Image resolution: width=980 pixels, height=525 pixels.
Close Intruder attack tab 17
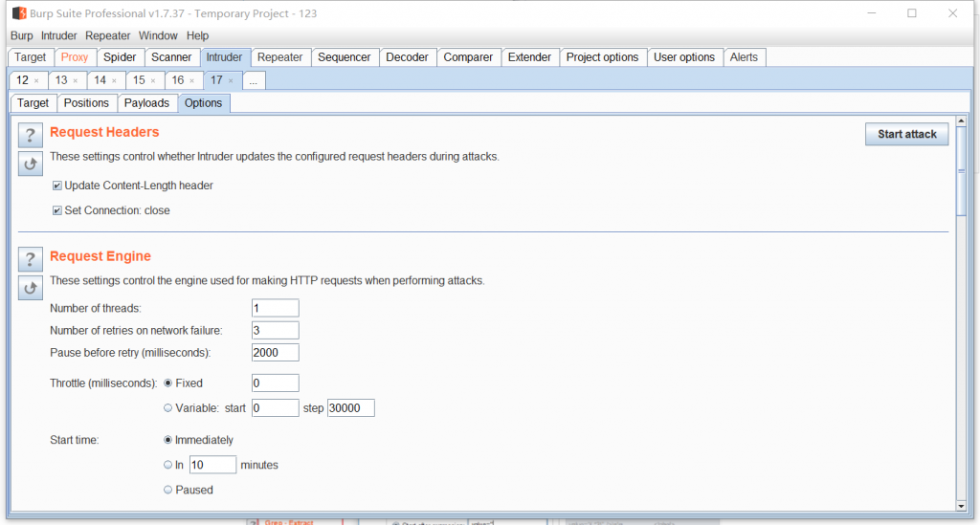[x=231, y=81]
